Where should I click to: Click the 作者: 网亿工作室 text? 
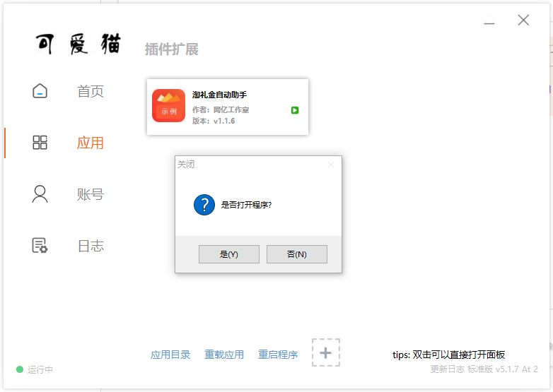pos(221,110)
